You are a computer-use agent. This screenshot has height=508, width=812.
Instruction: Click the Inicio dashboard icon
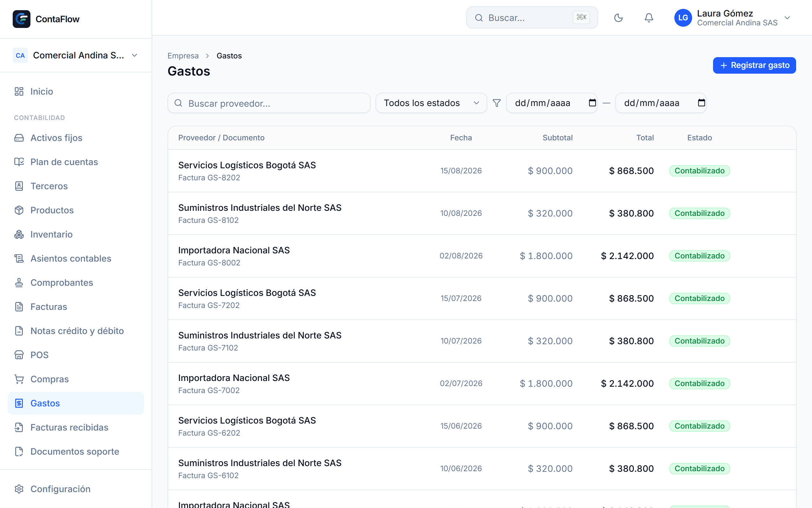[x=19, y=91]
